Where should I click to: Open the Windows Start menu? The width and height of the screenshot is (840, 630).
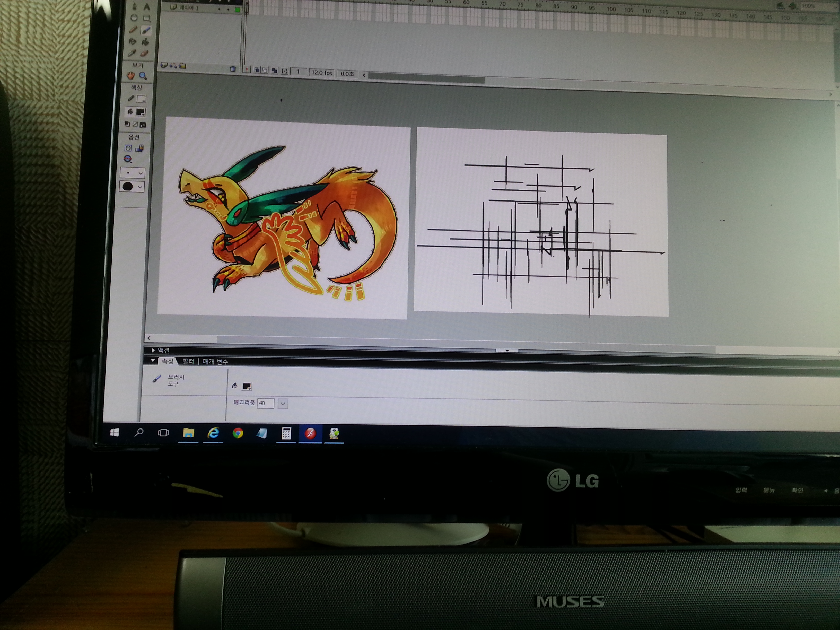pyautogui.click(x=115, y=432)
